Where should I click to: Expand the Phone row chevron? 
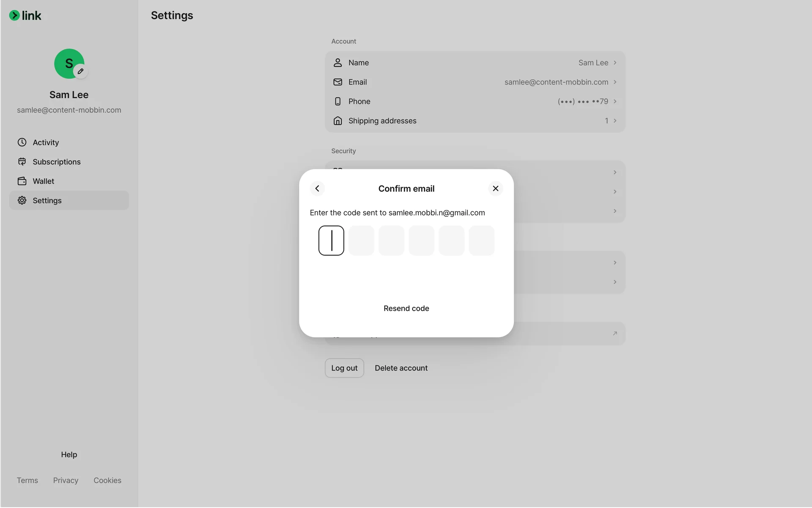[x=615, y=101]
